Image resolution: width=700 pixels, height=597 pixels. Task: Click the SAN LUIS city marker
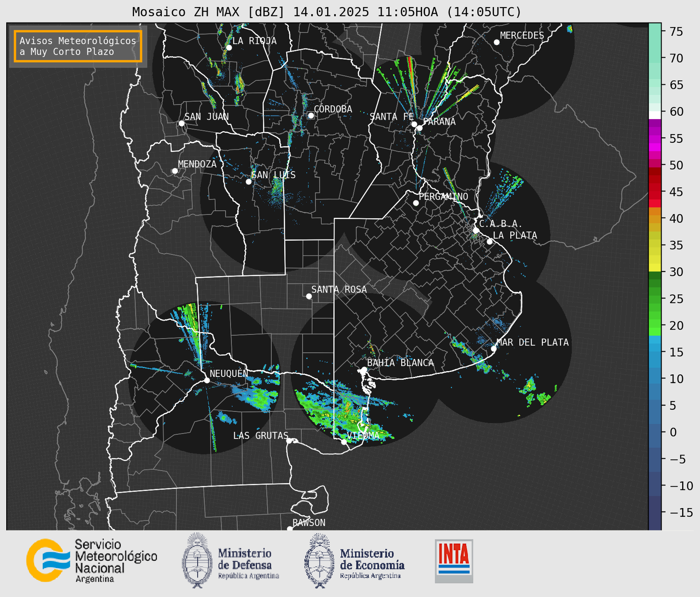pos(249,182)
